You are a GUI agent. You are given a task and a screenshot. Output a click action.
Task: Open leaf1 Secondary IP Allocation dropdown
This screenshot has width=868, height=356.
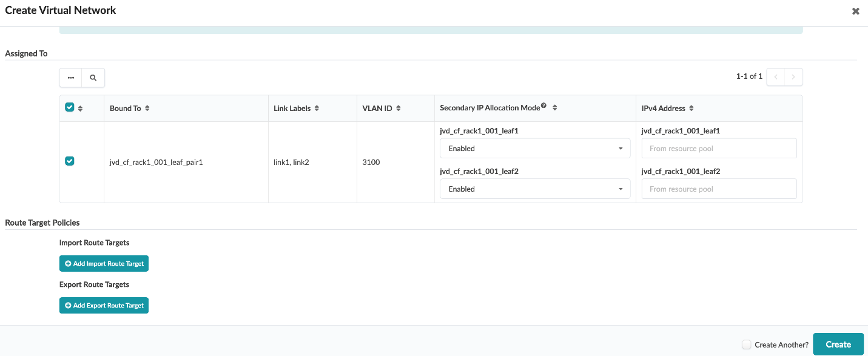click(535, 149)
